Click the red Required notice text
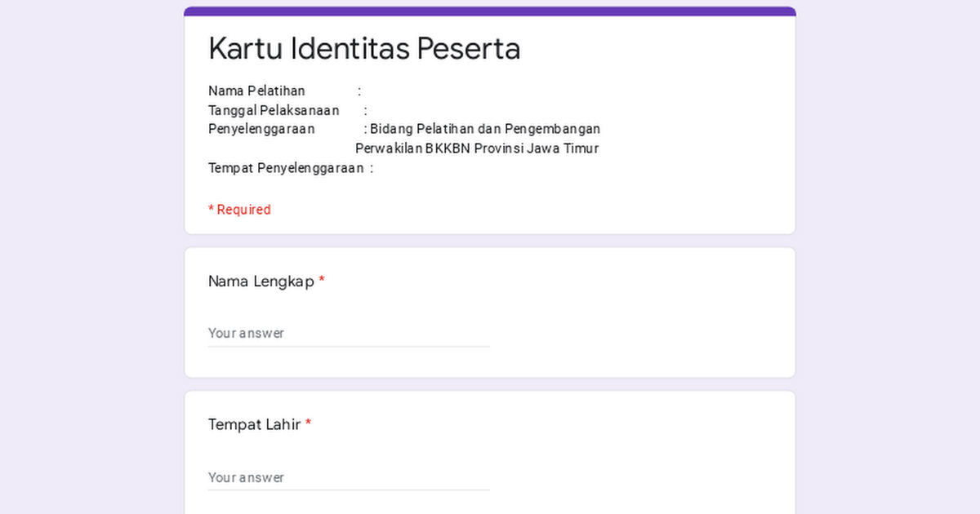Screen dimensions: 980x514 (239, 209)
